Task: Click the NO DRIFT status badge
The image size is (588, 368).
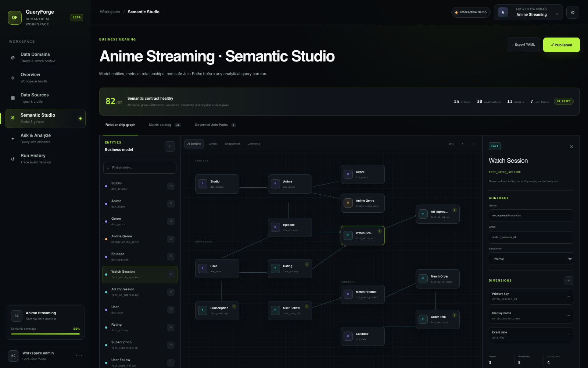Action: 563,101
